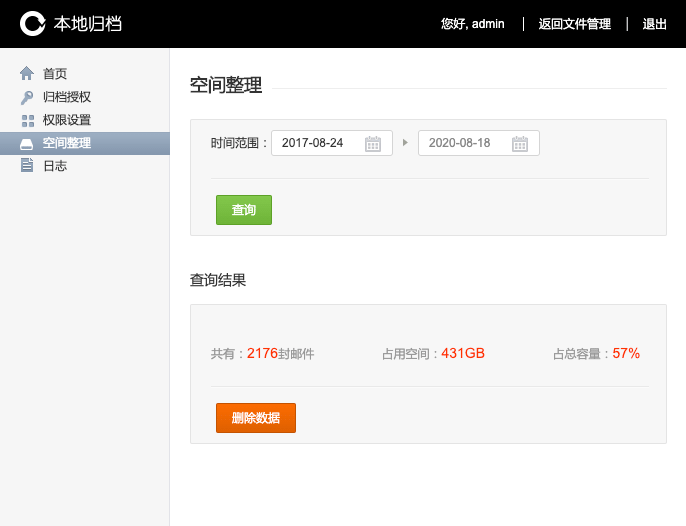Click the 本地归档 logo icon
The height and width of the screenshot is (526, 686).
[x=33, y=23]
